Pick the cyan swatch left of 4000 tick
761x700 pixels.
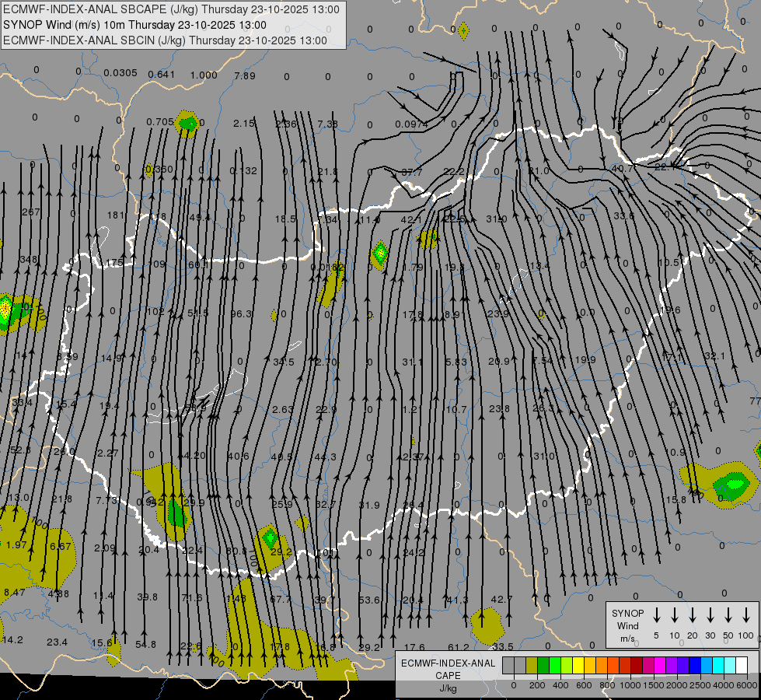[717, 665]
